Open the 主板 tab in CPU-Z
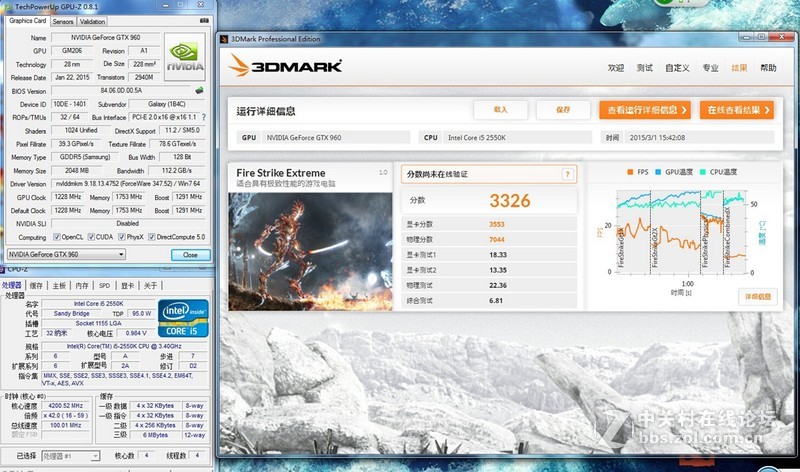Viewport: 800px width, 472px height. [59, 286]
